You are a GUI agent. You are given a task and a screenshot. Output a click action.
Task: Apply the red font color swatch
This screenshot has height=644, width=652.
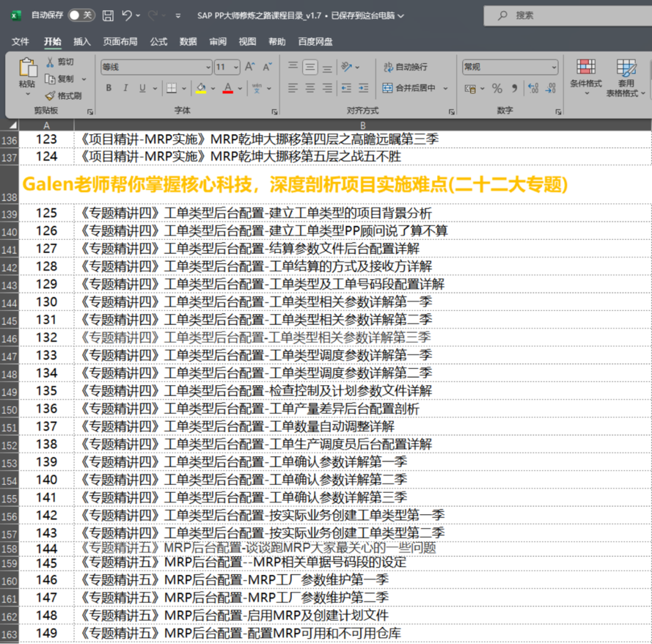(x=228, y=88)
